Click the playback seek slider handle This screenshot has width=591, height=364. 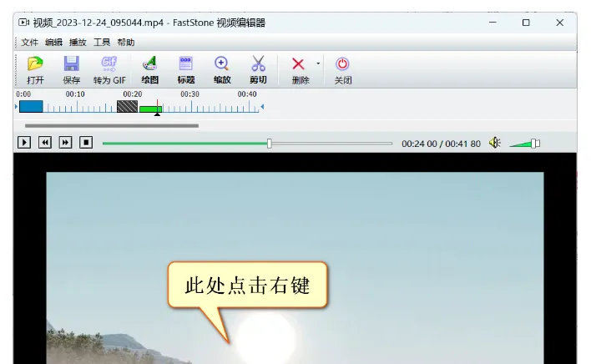[x=269, y=144]
